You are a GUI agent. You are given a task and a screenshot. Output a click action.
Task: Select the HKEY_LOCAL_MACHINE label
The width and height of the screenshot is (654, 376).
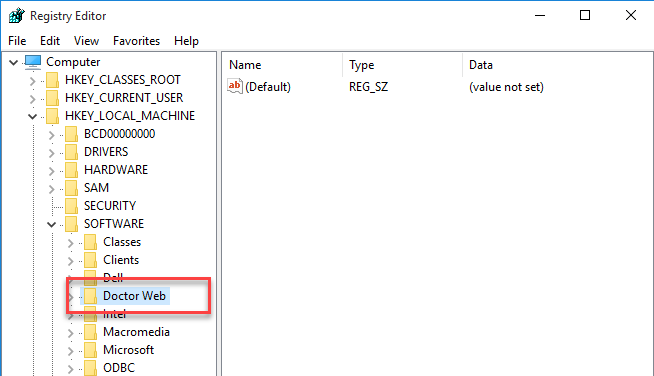coord(130,116)
